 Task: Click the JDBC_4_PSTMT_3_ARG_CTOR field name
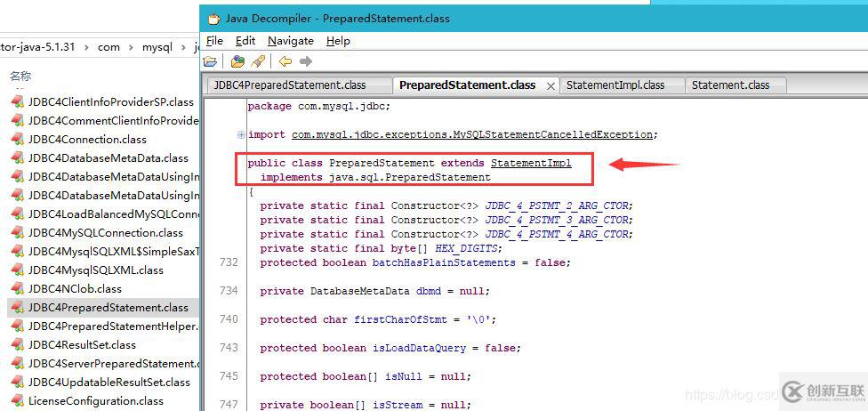pos(557,220)
